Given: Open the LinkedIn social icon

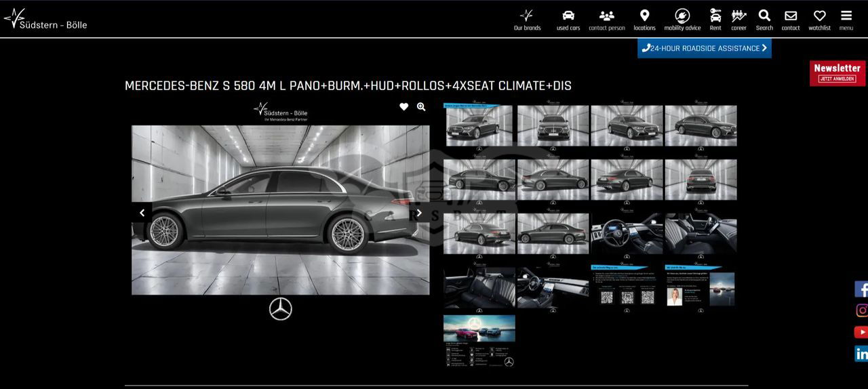Looking at the screenshot, I should [x=861, y=353].
